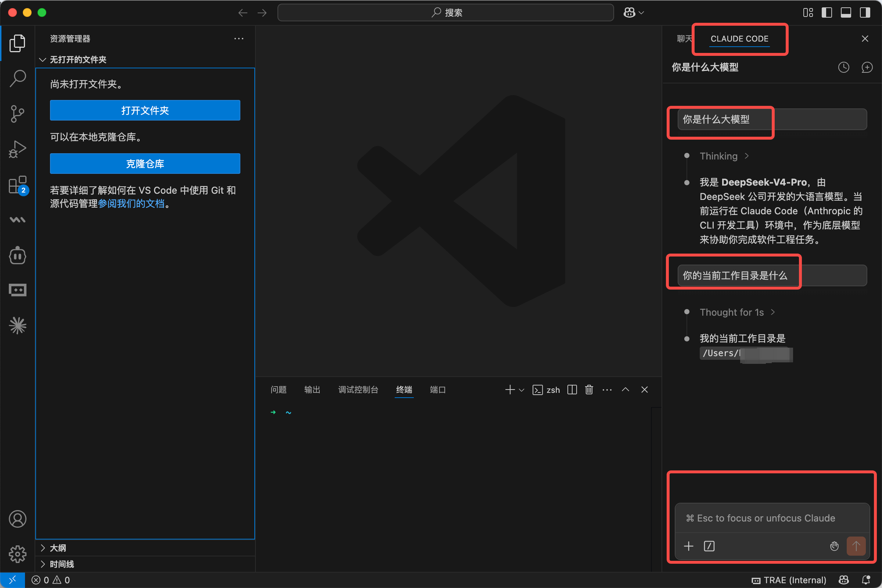
Task: Open the Extensions view with badge 2
Action: 17,185
